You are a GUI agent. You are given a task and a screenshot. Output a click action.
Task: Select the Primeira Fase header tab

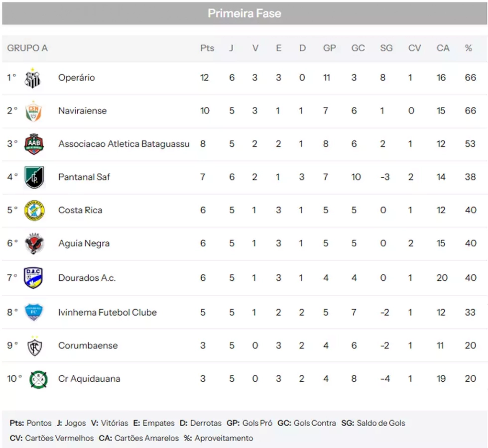[x=244, y=13]
